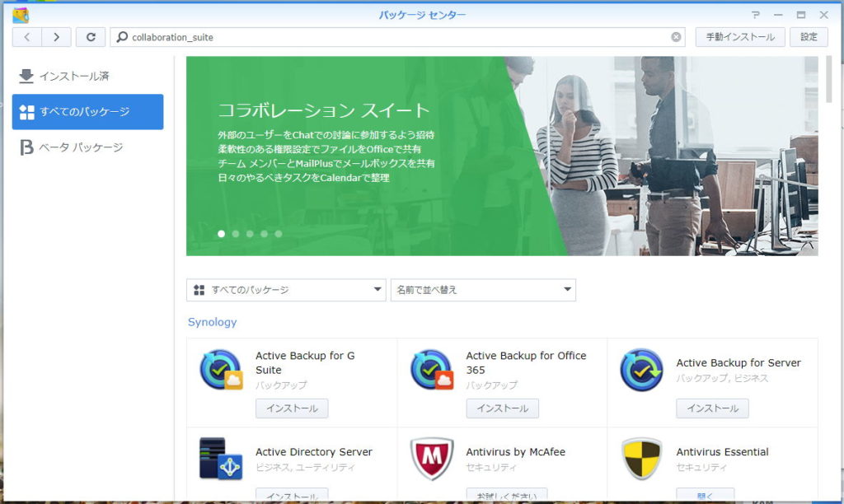Select the third banner slide dot

pyautogui.click(x=250, y=234)
